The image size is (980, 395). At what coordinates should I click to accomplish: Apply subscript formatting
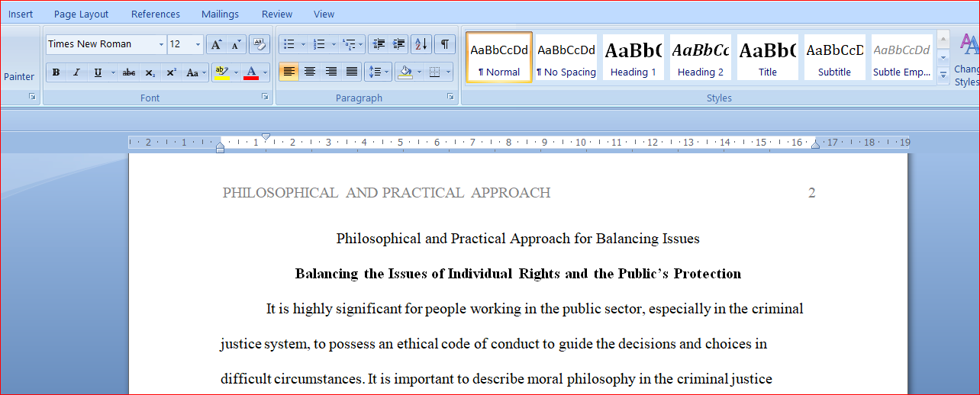tap(150, 72)
